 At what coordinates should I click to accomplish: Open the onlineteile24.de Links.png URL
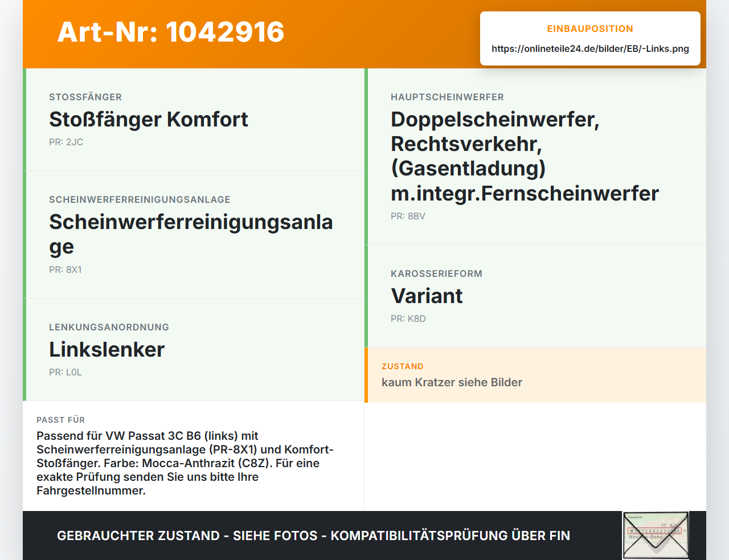tap(590, 48)
